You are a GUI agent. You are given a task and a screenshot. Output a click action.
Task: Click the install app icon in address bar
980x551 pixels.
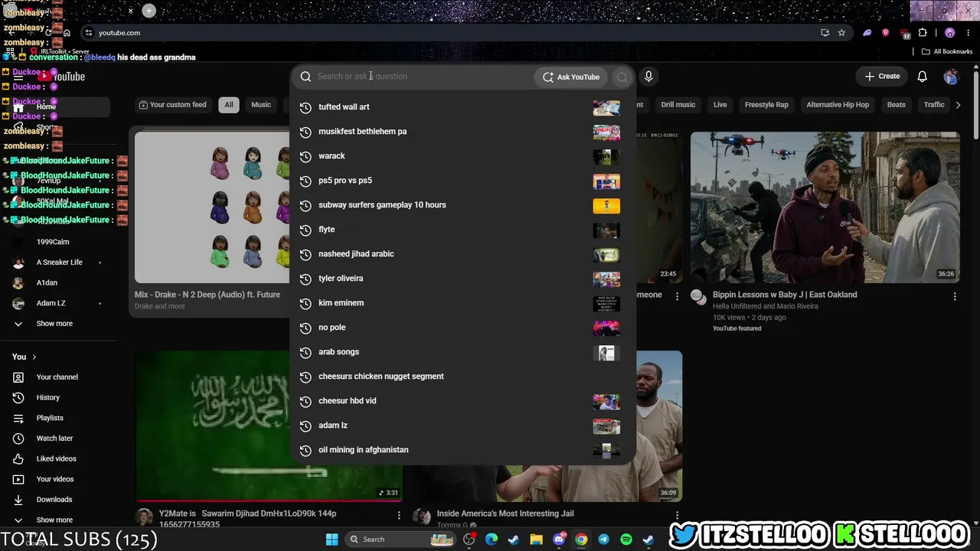pos(825,33)
